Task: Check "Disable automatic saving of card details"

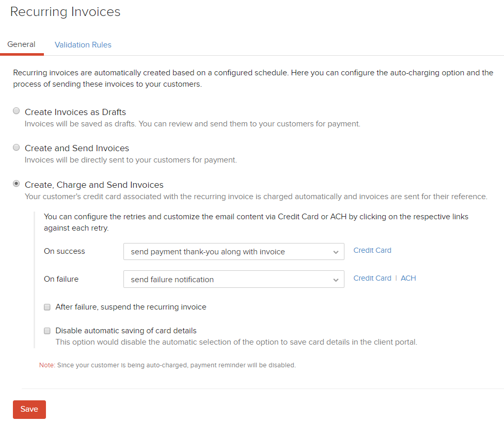Action: click(47, 331)
